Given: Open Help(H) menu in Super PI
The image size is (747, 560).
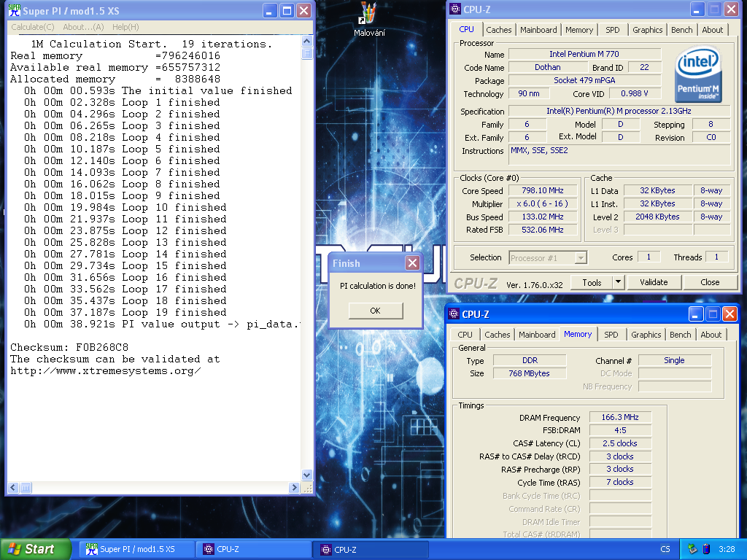Looking at the screenshot, I should click(x=125, y=27).
